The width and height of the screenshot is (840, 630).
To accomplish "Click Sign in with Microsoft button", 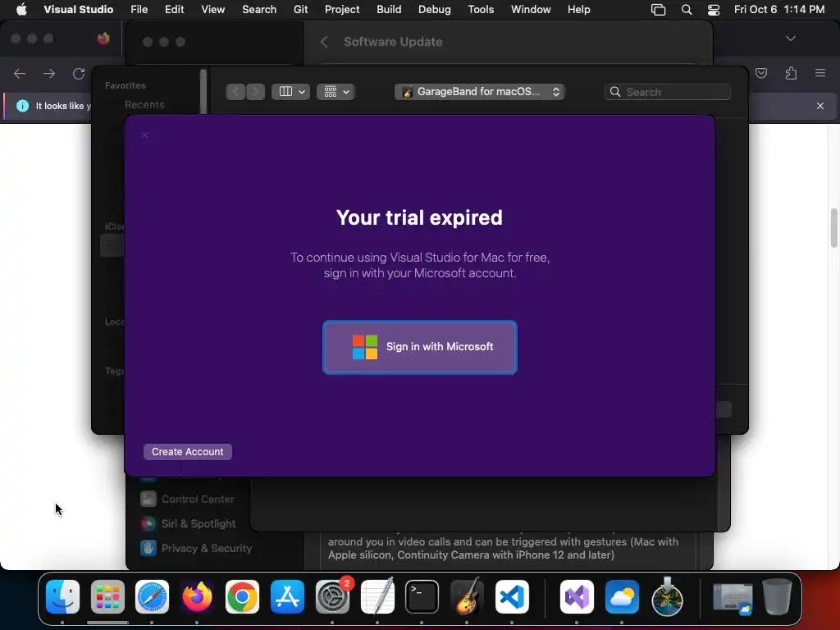I will (x=419, y=347).
